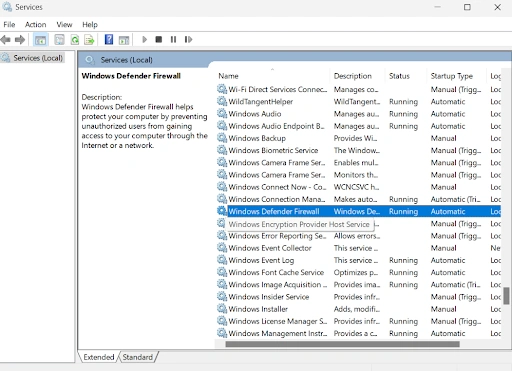This screenshot has height=371, width=512.
Task: Sort by the Name column header
Action: (x=273, y=76)
